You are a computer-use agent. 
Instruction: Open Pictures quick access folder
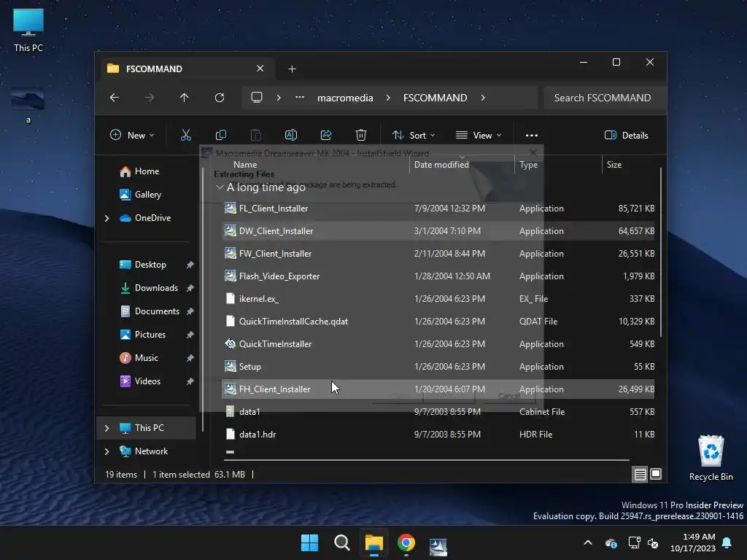[150, 335]
